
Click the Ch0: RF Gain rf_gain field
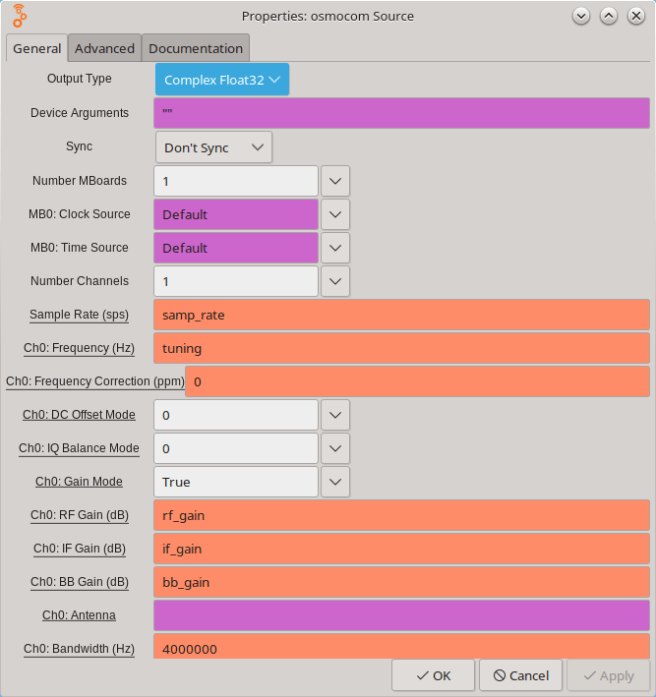pyautogui.click(x=401, y=515)
